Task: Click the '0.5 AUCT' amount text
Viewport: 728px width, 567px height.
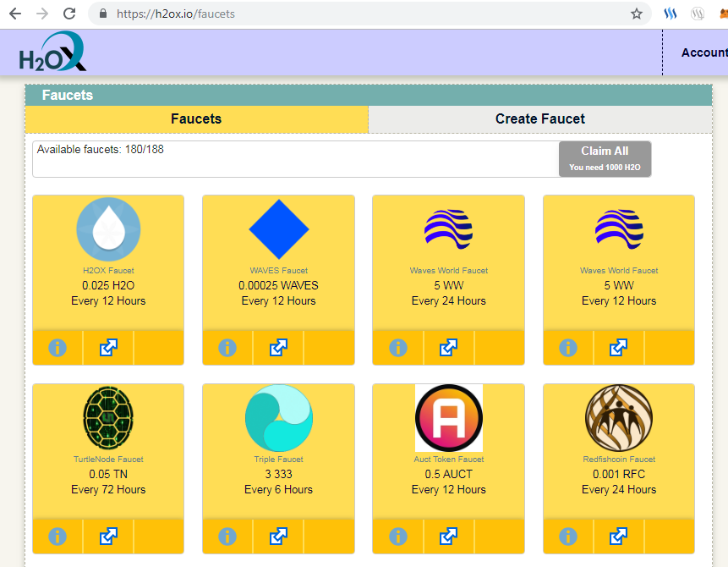Action: [448, 474]
